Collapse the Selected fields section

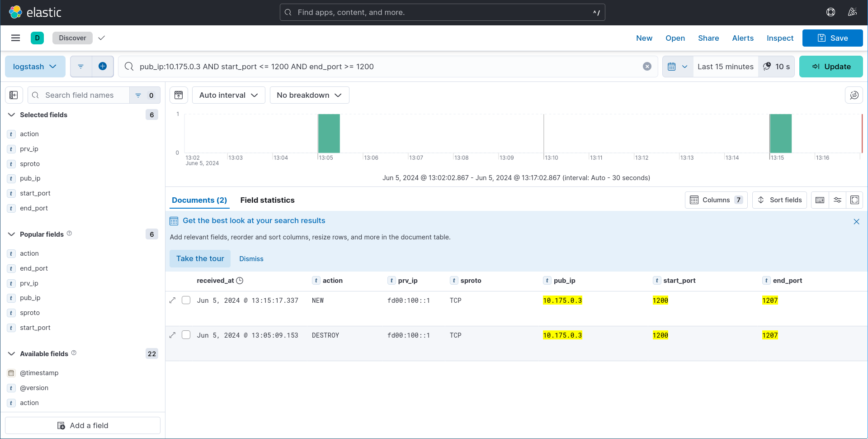click(x=11, y=115)
